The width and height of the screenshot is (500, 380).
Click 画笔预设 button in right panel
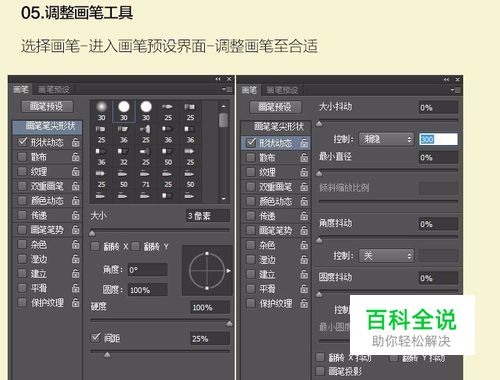click(x=275, y=107)
